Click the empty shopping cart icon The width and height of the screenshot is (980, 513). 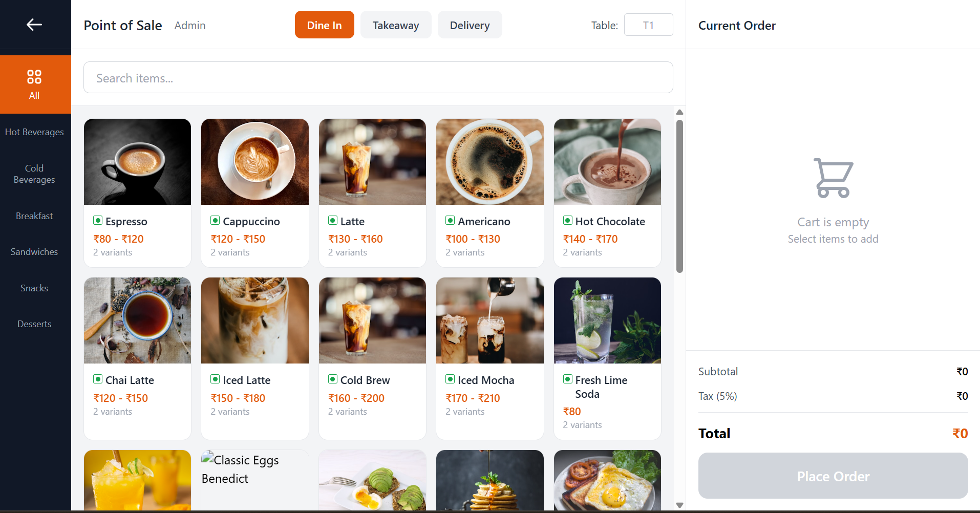click(x=833, y=178)
